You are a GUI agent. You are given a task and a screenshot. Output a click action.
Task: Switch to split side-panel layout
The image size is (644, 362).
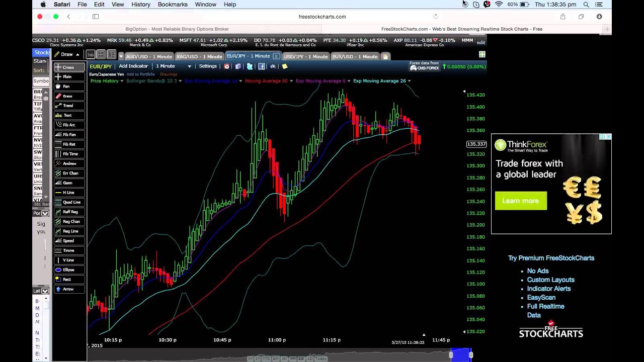click(x=111, y=54)
